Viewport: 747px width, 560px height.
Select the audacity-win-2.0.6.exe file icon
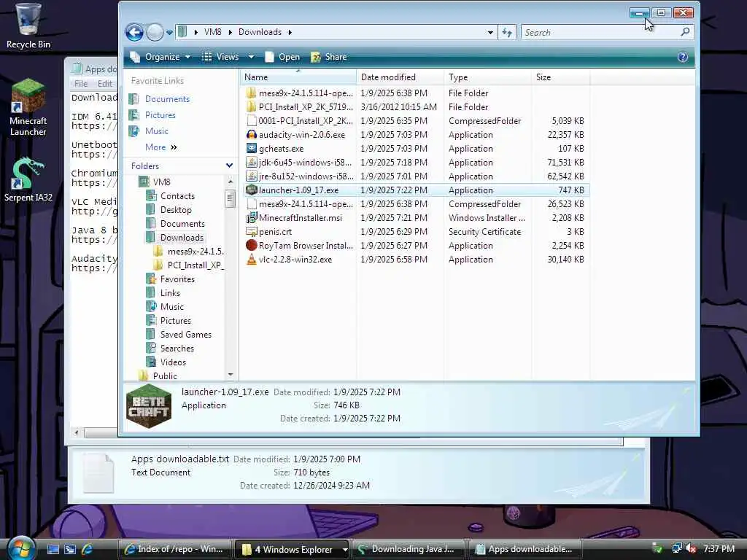[252, 135]
